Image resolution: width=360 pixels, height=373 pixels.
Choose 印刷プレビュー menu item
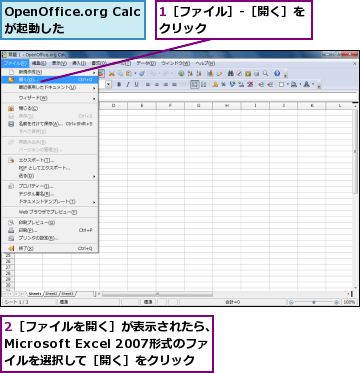50,223
